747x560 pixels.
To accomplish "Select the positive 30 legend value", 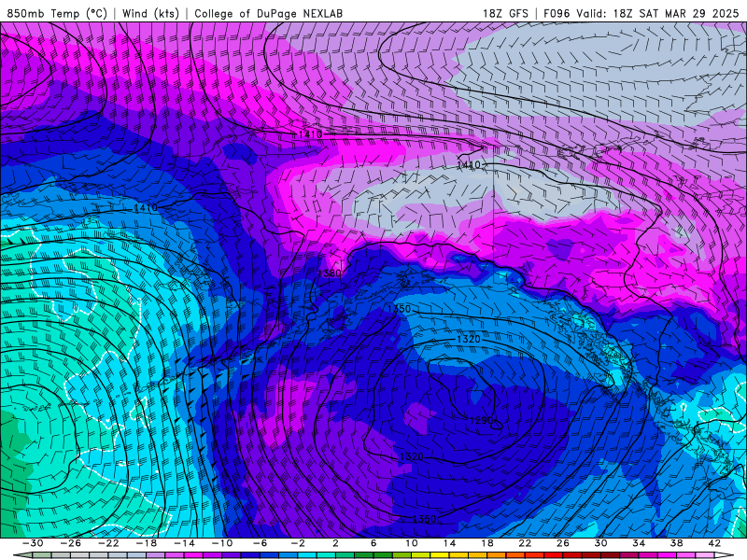I will [x=600, y=543].
